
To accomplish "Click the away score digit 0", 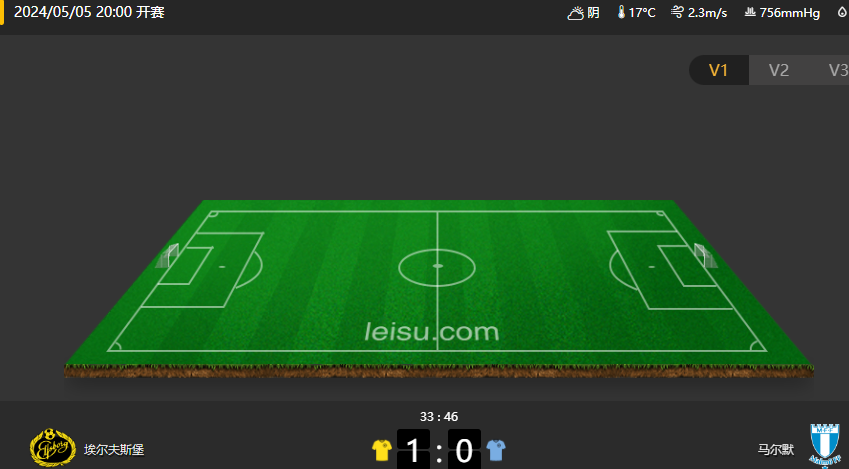I will [464, 450].
